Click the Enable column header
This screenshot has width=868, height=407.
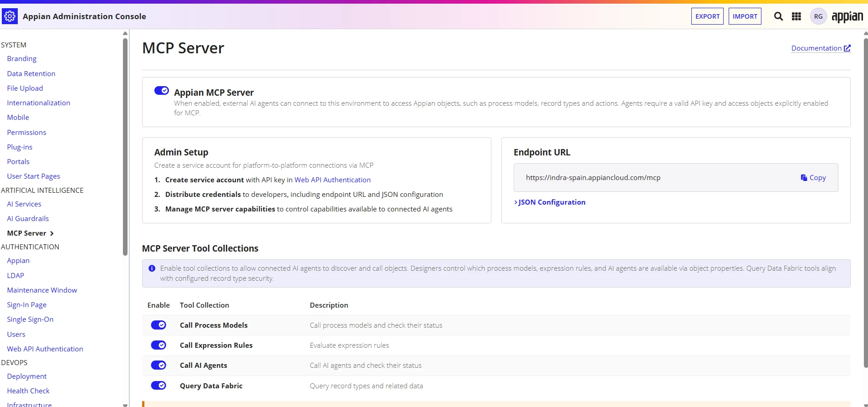[x=158, y=305]
